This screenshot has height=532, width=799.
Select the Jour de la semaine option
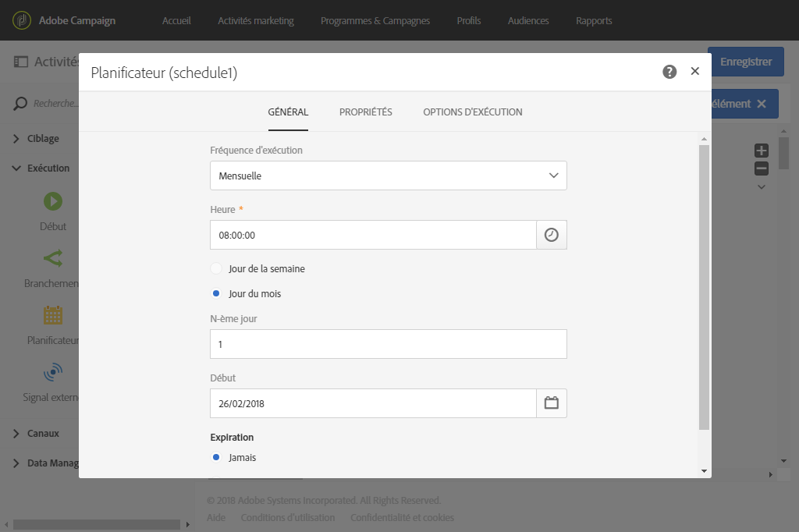257,268
